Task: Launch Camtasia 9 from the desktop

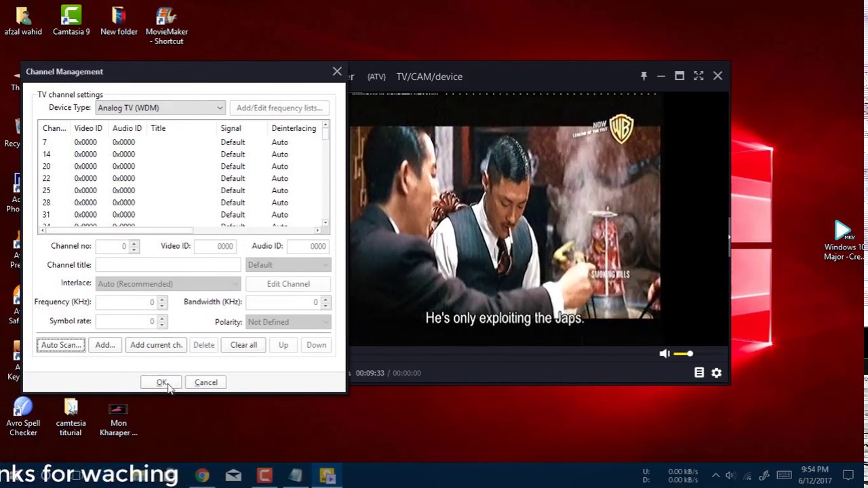Action: [x=71, y=20]
